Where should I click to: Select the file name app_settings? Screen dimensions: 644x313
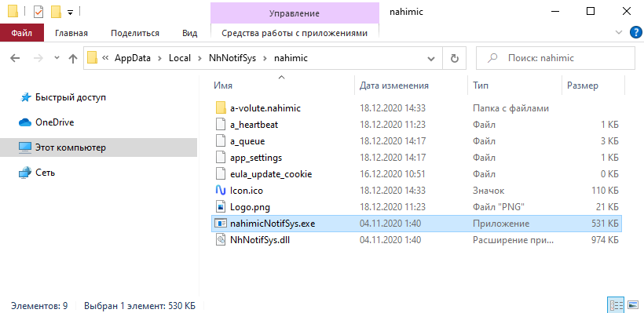(x=256, y=158)
